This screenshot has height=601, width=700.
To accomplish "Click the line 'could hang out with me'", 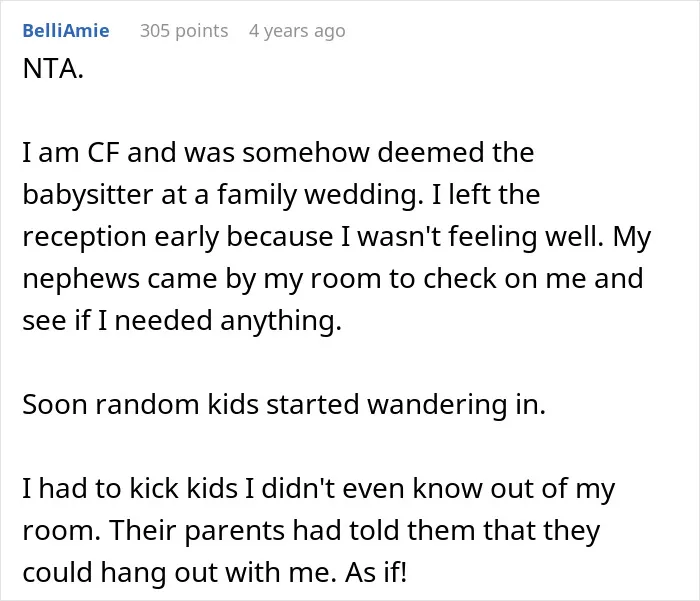I will [215, 572].
